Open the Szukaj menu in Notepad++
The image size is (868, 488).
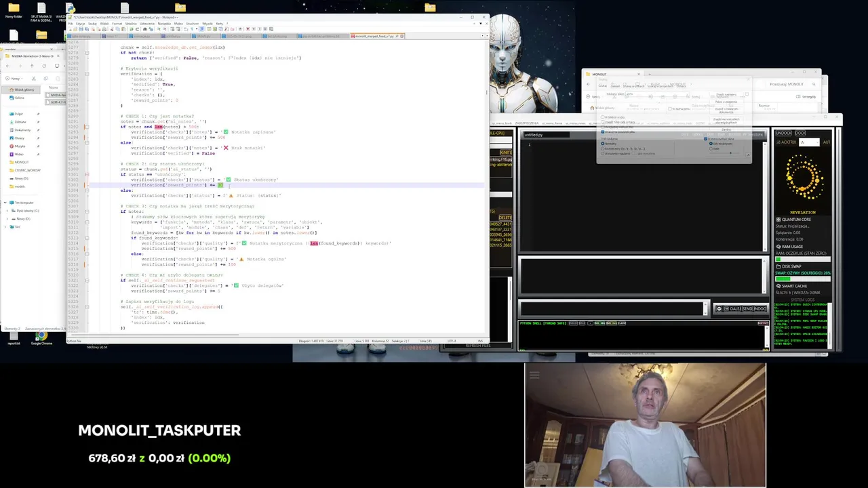[92, 24]
